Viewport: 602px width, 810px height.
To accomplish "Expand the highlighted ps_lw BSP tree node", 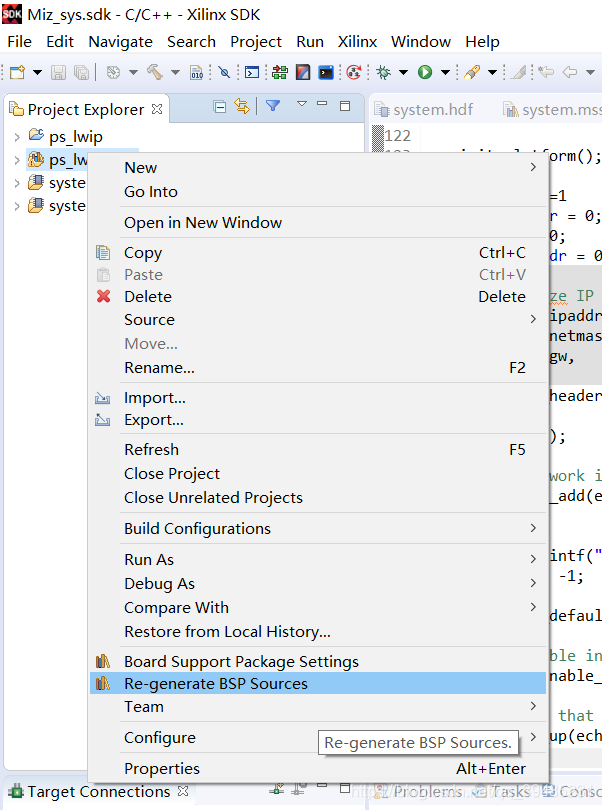I will click(17, 160).
